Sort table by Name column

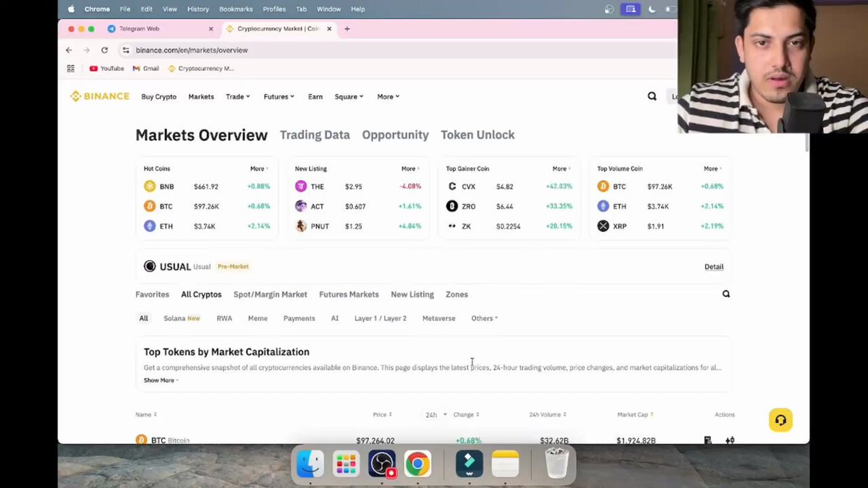point(145,415)
